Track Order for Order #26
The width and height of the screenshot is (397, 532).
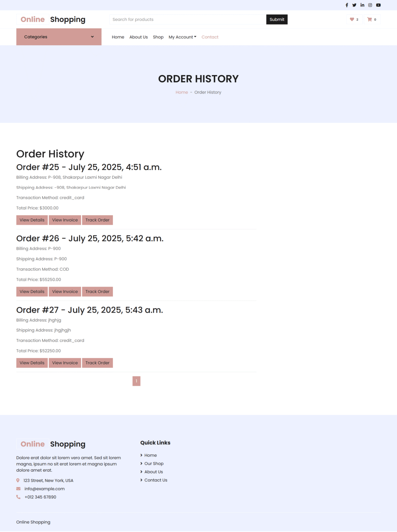tap(97, 291)
